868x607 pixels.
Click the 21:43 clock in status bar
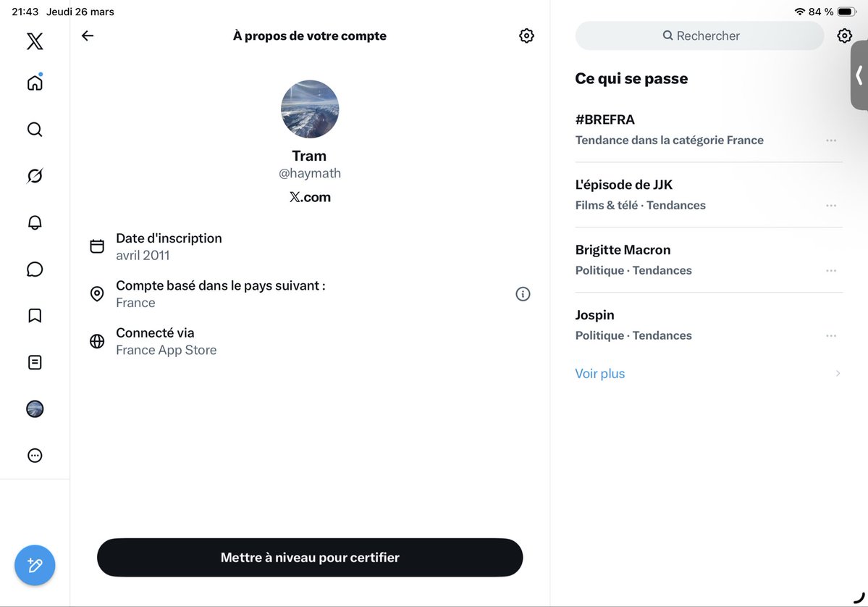pyautogui.click(x=25, y=12)
